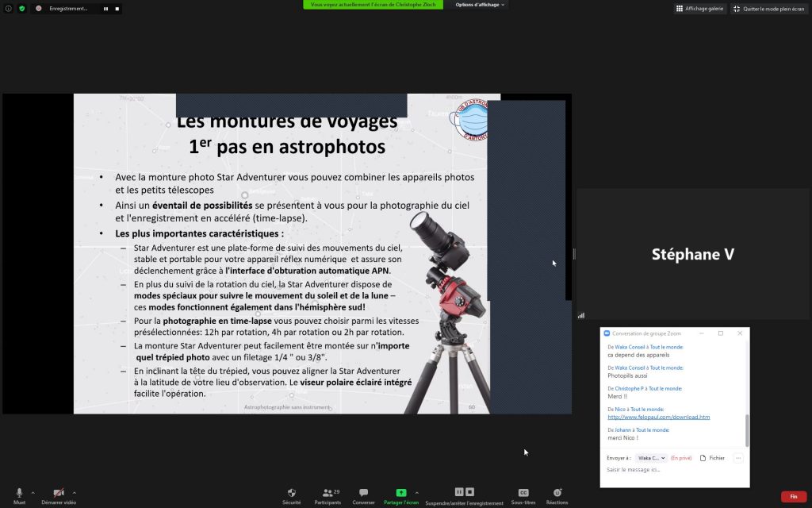Turn on camera with Démarrer vidéo
Viewport: 812px width, 508px height.
(x=59, y=495)
